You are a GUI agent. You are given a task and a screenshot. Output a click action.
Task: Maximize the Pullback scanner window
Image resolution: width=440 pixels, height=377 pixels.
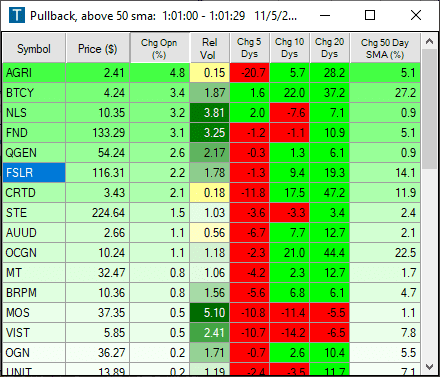370,15
